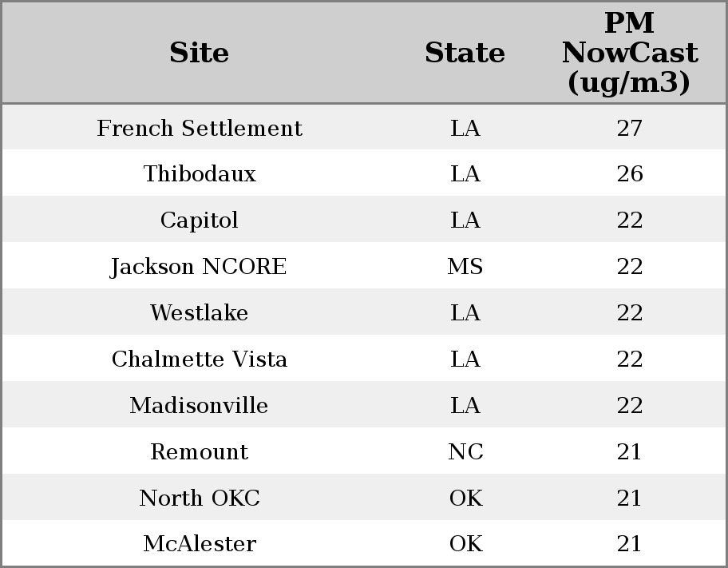Click the MS state cell
Image resolution: width=728 pixels, height=568 pixels.
[x=465, y=266]
